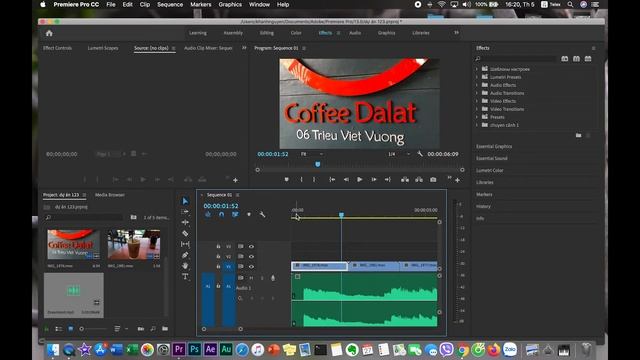Open the Essential Sound panel
This screenshot has height=360, width=640.
point(492,158)
